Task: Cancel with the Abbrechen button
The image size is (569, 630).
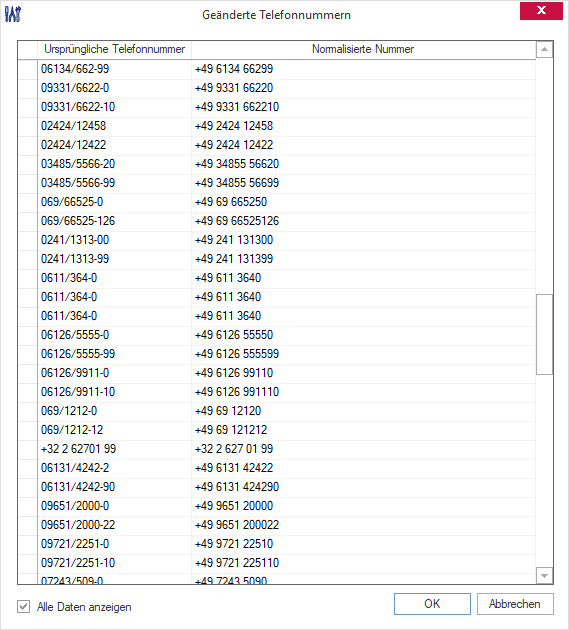Action: click(515, 603)
